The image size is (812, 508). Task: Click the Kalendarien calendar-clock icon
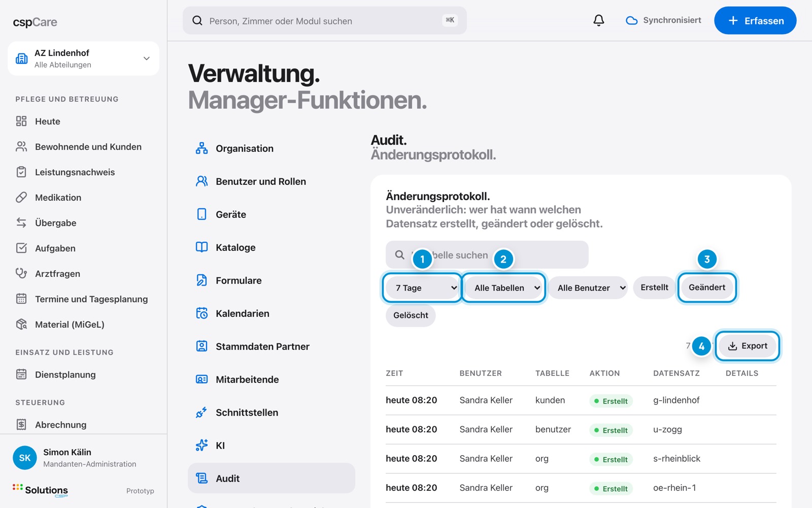(202, 313)
